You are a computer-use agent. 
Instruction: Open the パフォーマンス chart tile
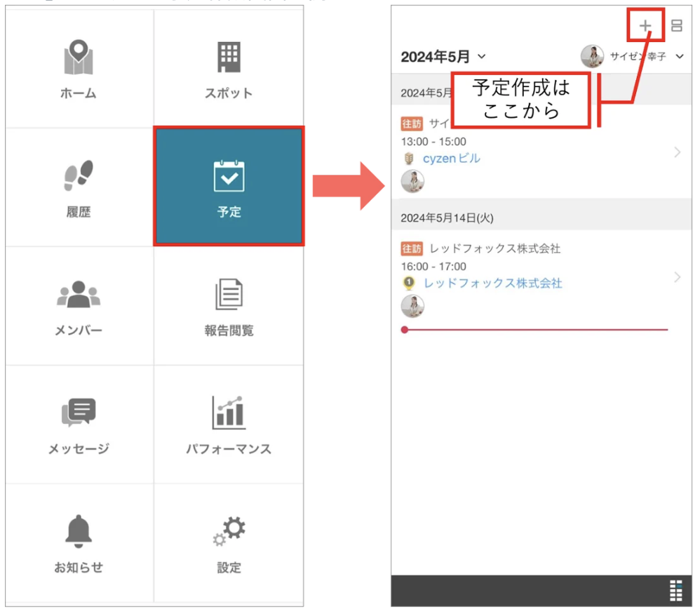[229, 424]
